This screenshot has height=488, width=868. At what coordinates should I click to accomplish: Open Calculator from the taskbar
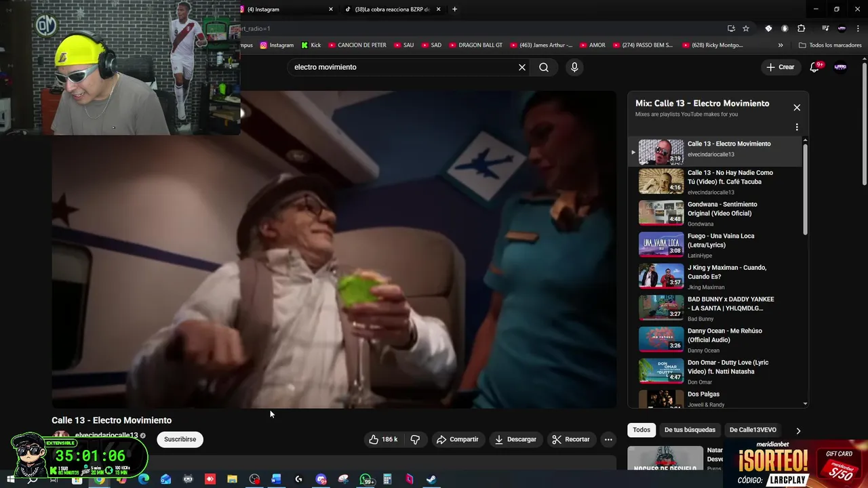click(x=387, y=479)
